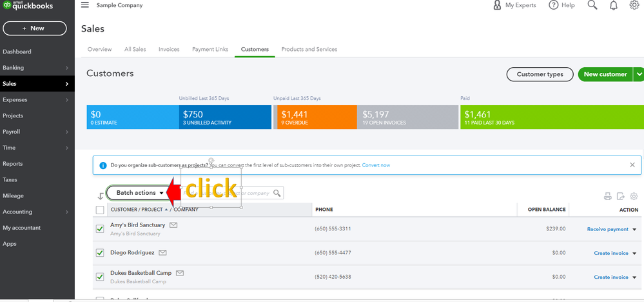Screen dimensions: 644x302
Task: Open the Amy's Bird Sanctuary customer name
Action: point(137,225)
